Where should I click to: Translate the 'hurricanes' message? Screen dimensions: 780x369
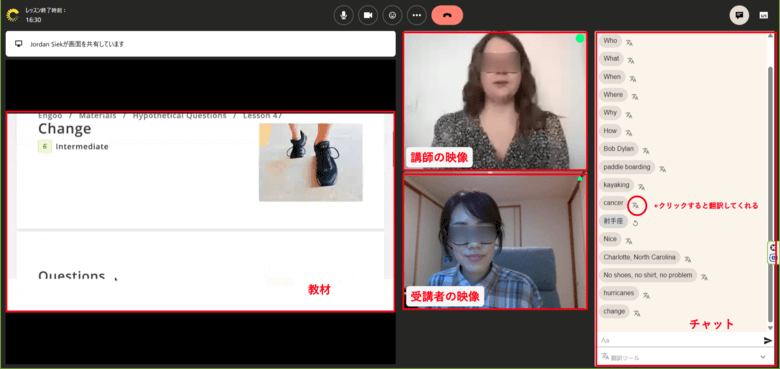click(x=646, y=295)
